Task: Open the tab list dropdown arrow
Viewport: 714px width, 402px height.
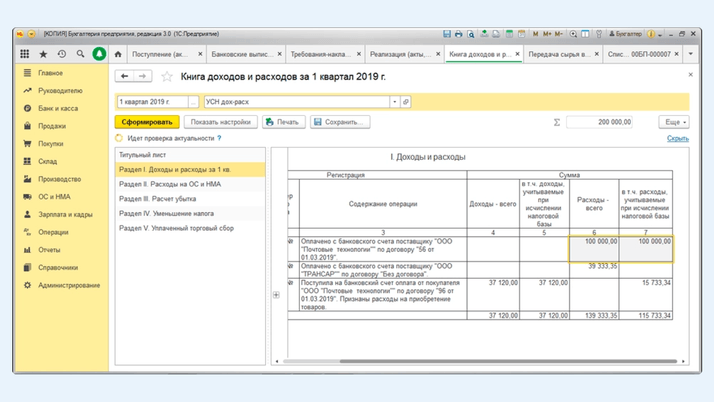Action: pos(690,54)
